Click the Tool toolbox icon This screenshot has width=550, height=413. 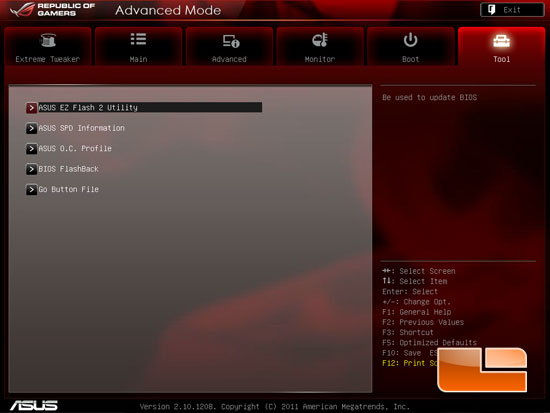501,41
